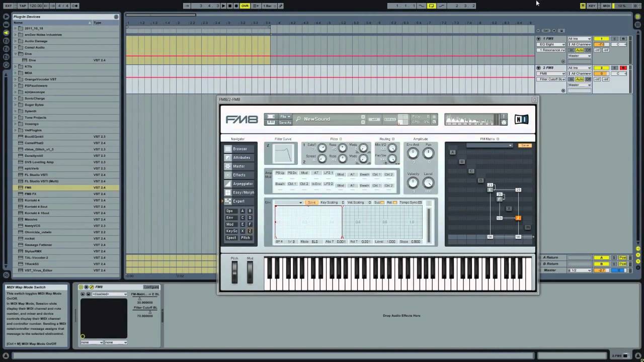
Task: Click the Configure button on the FM8 device
Action: (151, 287)
